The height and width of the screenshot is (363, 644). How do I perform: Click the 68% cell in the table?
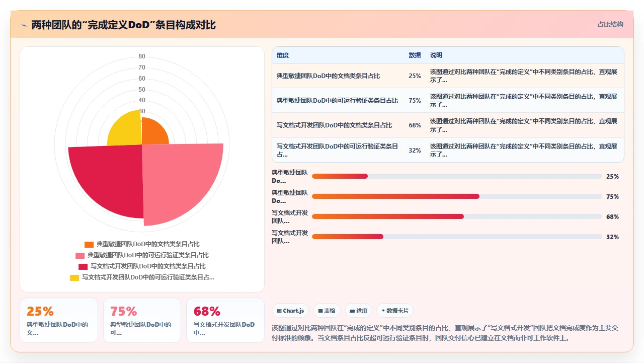[x=415, y=125]
